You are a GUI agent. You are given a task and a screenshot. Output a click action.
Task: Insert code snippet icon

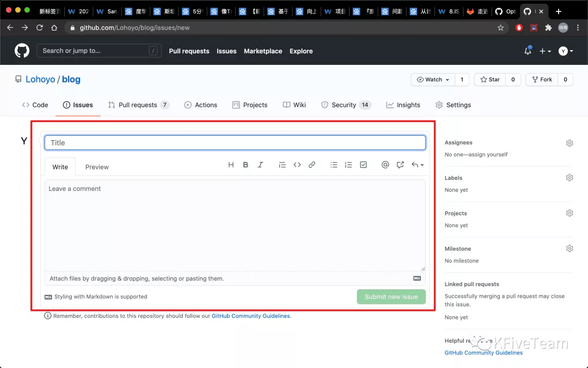[297, 165]
